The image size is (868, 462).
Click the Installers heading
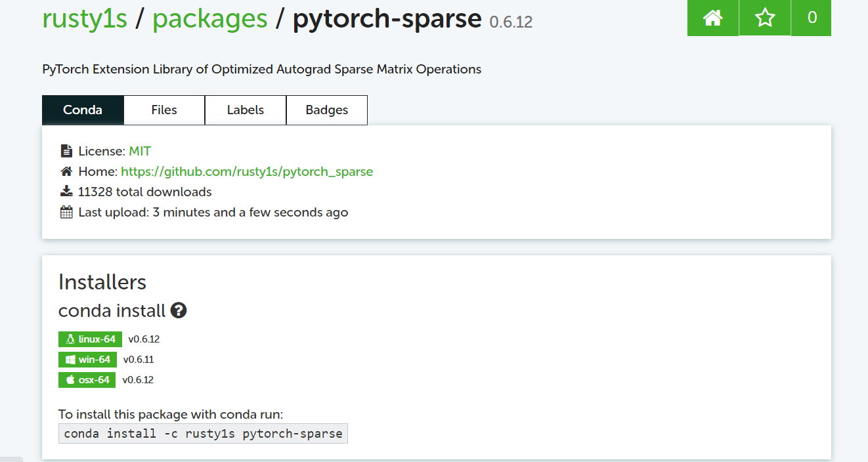point(102,282)
